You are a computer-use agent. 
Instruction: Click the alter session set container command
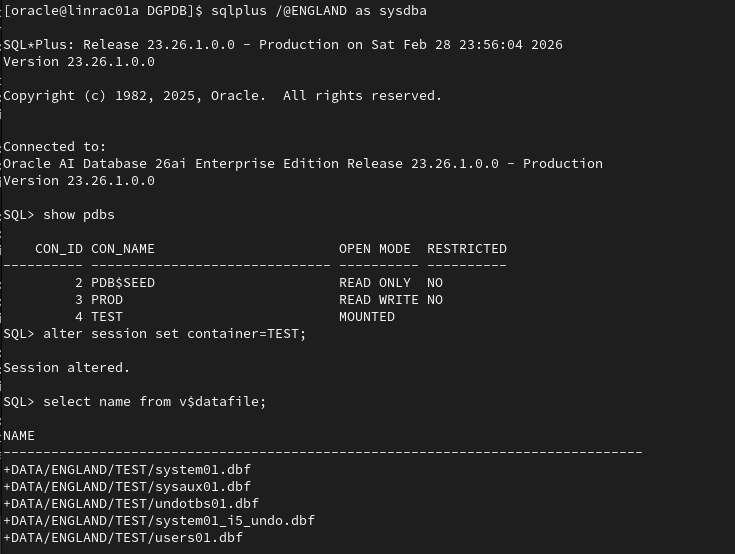[x=175, y=334]
